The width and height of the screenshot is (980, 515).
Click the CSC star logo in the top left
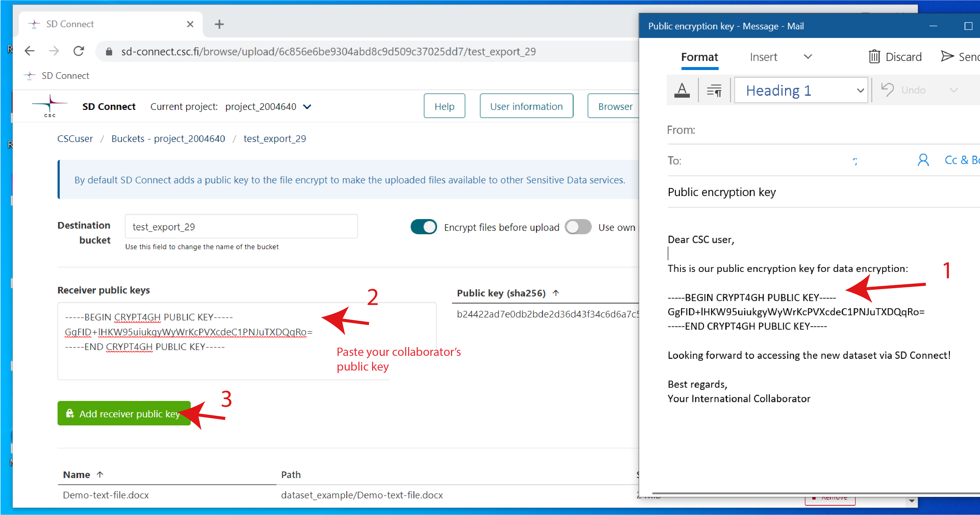pyautogui.click(x=50, y=105)
